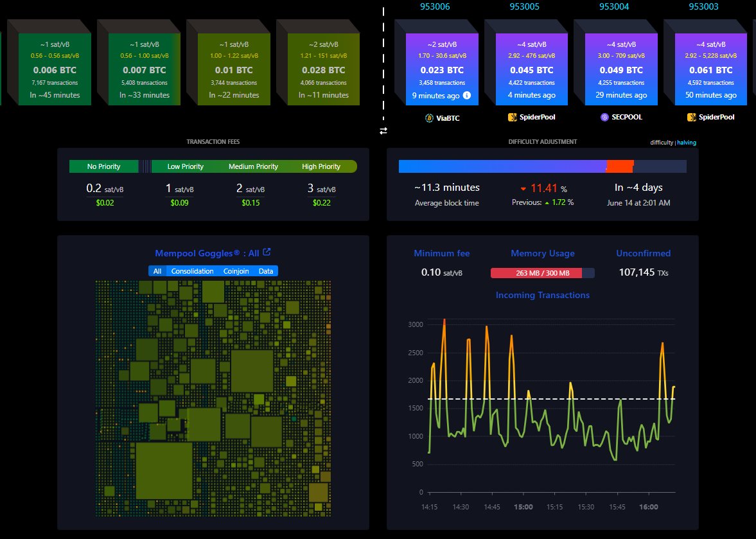The width and height of the screenshot is (756, 539).
Task: Click the 263 MB memory usage bar
Action: pos(542,273)
